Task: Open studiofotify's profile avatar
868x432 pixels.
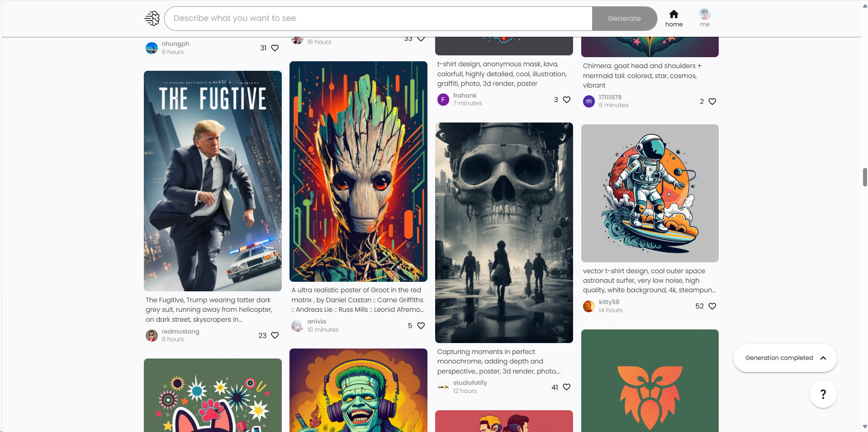Action: (443, 387)
